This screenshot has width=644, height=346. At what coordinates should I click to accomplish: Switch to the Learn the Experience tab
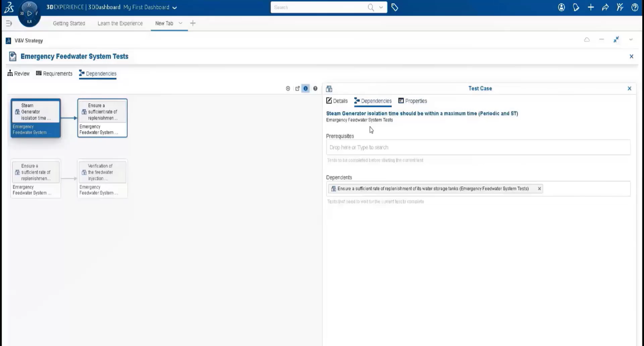[120, 23]
